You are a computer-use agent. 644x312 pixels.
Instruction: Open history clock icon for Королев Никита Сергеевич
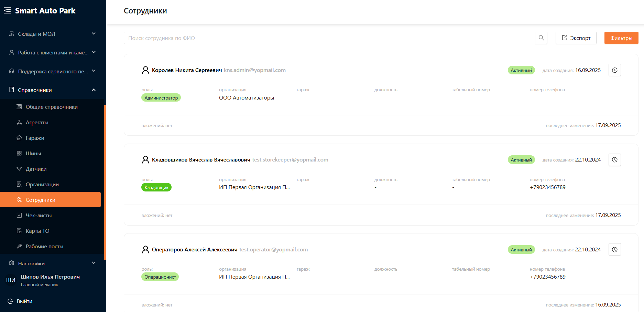click(614, 70)
